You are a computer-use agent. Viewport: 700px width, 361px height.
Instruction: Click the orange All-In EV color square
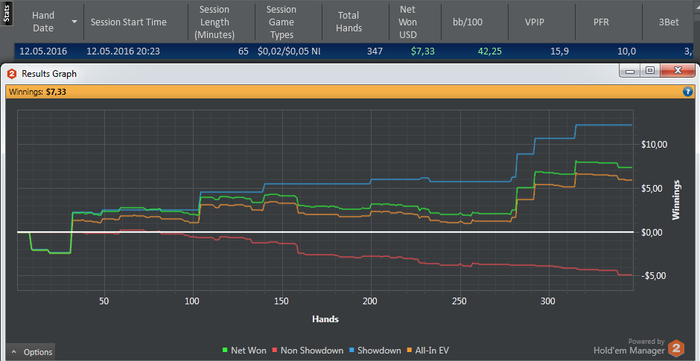[x=408, y=350]
